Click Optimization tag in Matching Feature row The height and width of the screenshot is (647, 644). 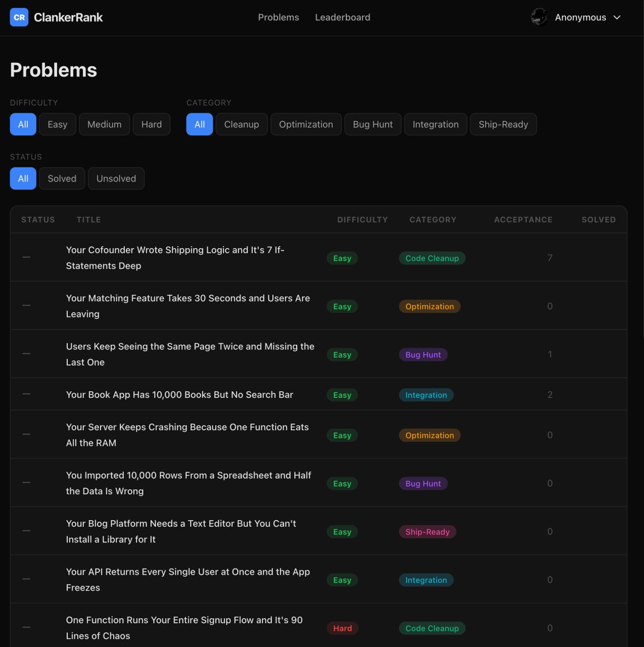(x=430, y=306)
